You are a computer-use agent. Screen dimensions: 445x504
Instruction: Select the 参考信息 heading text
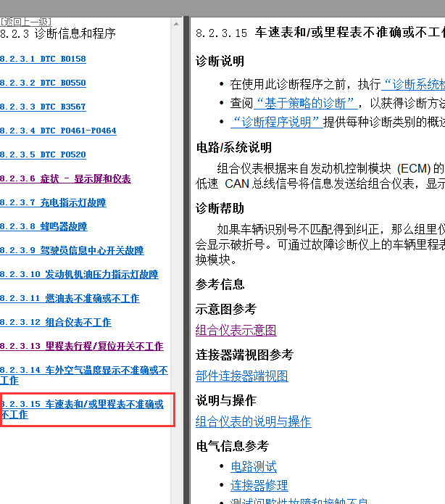pos(220,284)
